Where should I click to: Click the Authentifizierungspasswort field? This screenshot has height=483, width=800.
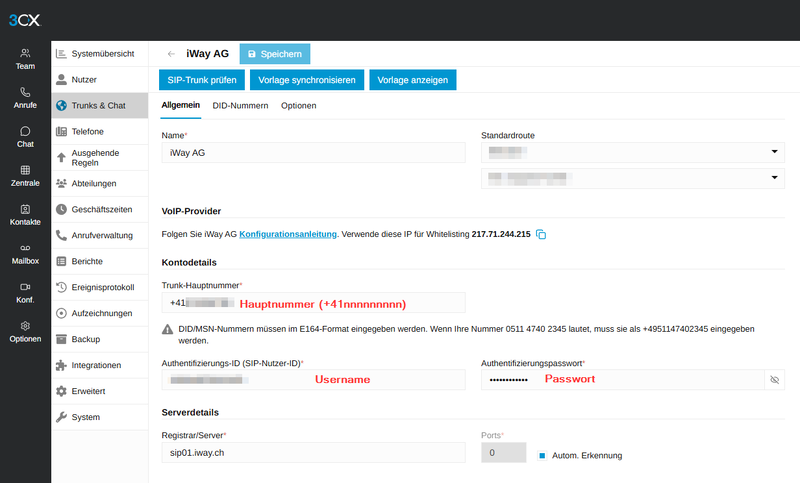pos(622,379)
